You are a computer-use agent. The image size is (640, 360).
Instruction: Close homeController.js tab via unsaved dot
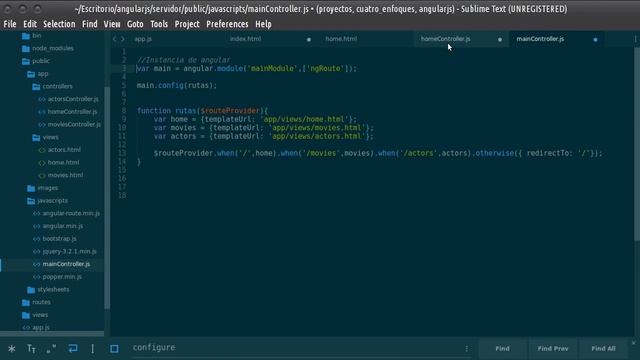coord(500,40)
